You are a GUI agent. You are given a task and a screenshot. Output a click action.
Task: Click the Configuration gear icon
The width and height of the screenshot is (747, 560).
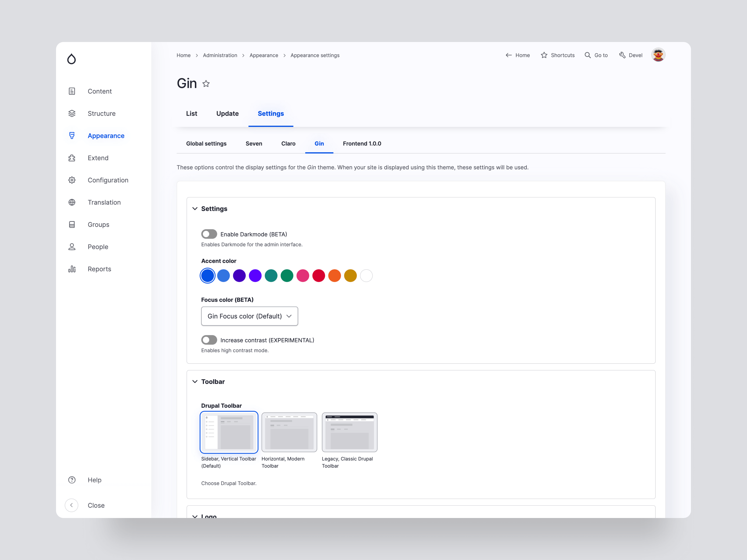(x=72, y=180)
